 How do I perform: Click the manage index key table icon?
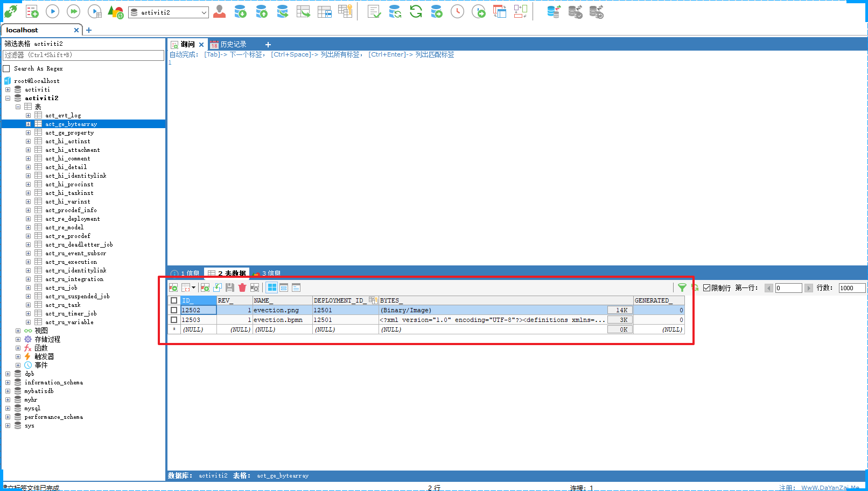pyautogui.click(x=345, y=11)
